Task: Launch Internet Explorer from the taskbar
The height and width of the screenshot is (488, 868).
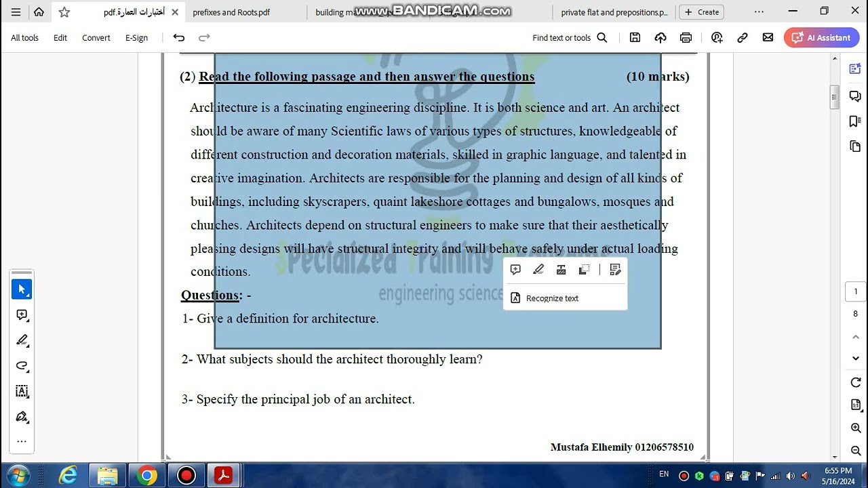Action: point(68,476)
